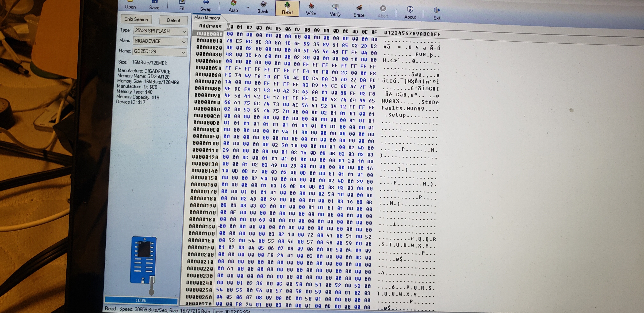Click the 'faults.NVAR9' ASCII text
The width and height of the screenshot is (644, 313).
[403, 108]
